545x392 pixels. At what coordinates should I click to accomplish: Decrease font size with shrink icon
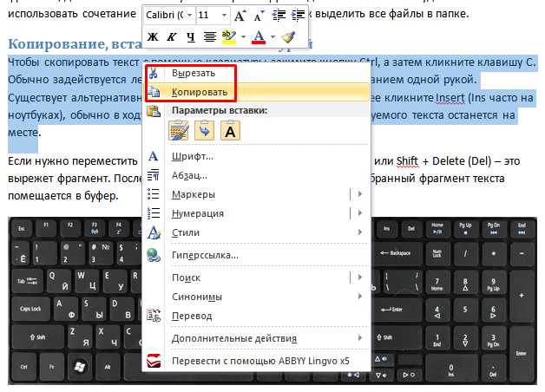[259, 16]
